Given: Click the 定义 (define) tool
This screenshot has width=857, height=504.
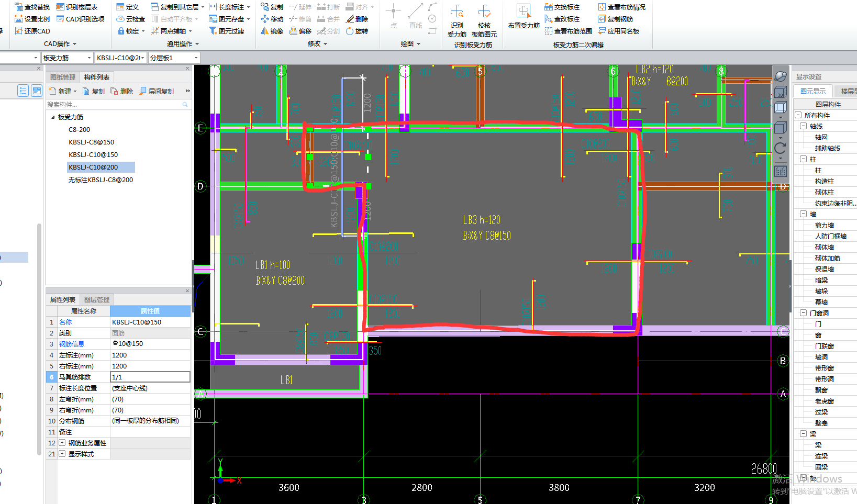Looking at the screenshot, I should (128, 7).
